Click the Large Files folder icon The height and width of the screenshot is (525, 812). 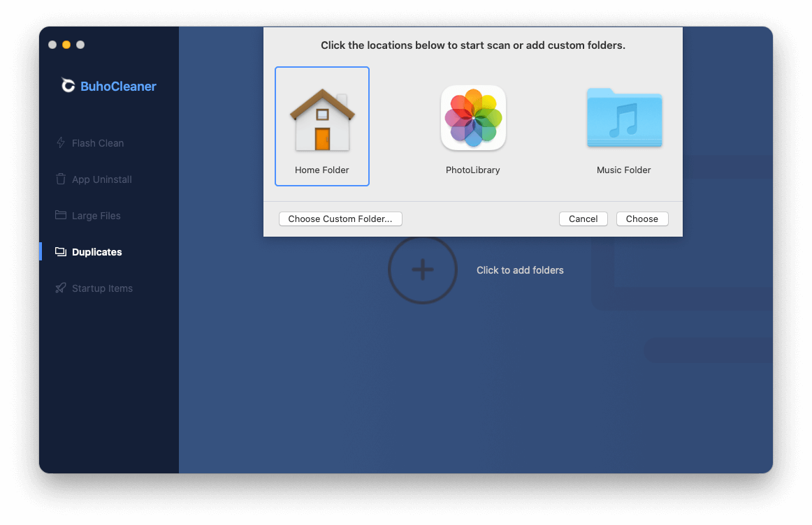click(x=61, y=215)
